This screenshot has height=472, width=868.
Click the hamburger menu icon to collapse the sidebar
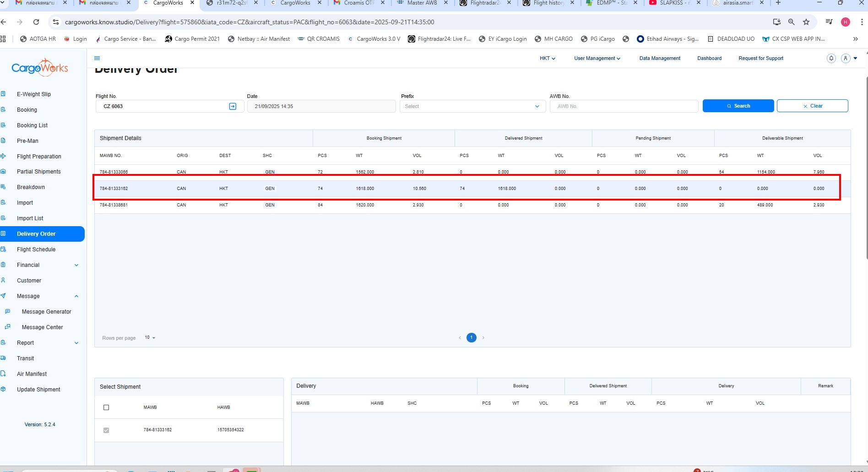click(x=97, y=58)
